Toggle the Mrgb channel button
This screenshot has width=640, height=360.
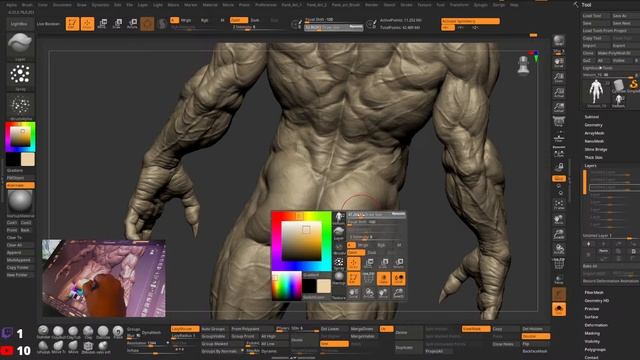point(186,20)
